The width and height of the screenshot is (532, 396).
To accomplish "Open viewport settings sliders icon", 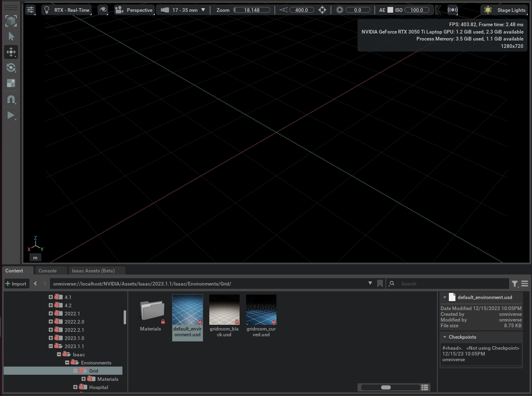I will click(x=30, y=10).
